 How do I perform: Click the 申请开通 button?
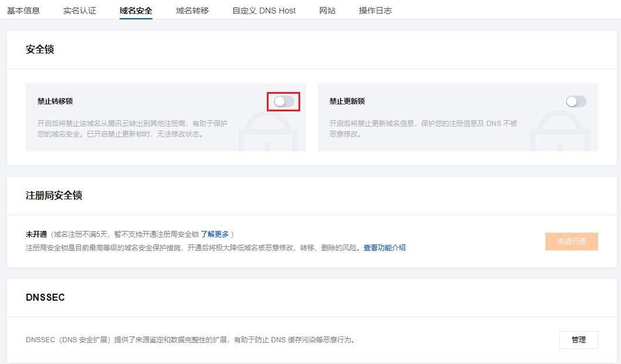coord(572,241)
